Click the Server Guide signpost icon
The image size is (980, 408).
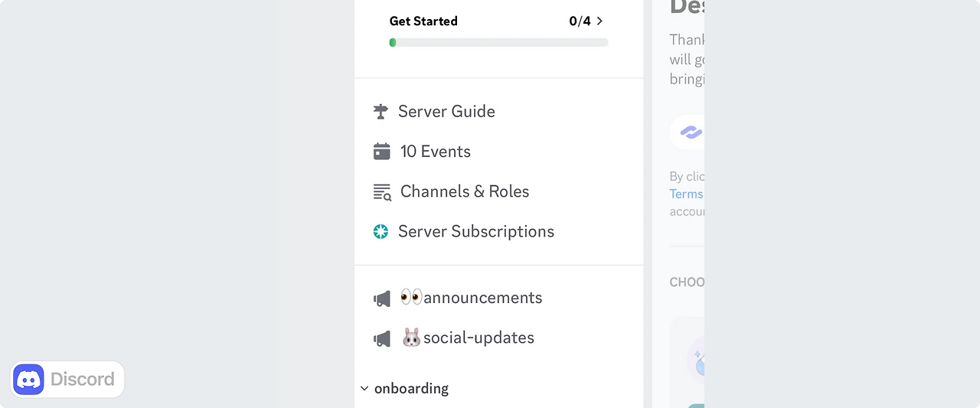pos(381,112)
